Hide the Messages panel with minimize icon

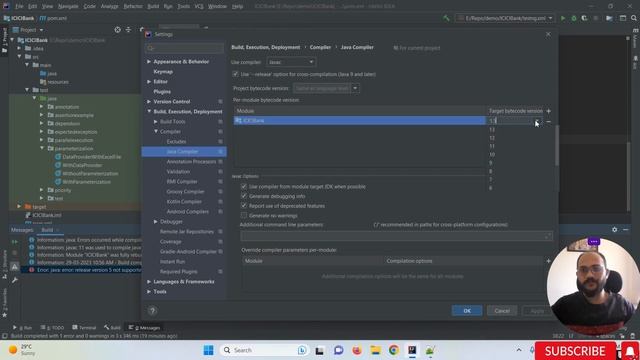click(x=625, y=230)
